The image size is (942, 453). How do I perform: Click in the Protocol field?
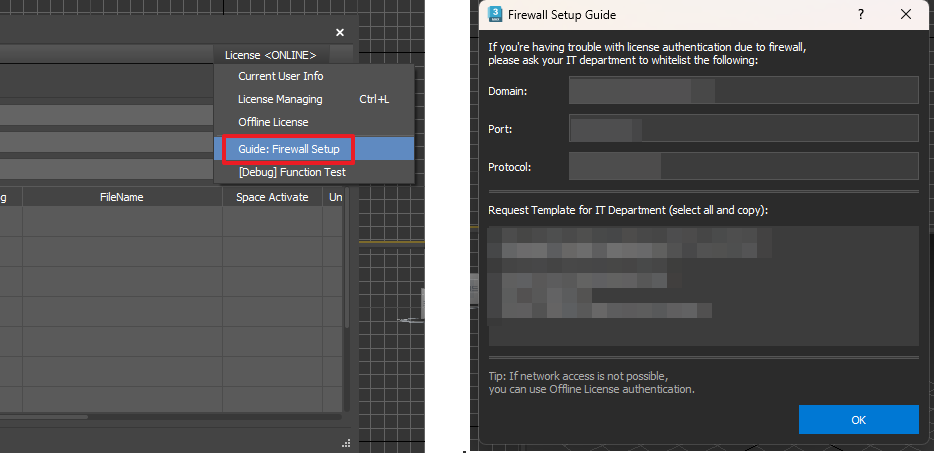(743, 165)
